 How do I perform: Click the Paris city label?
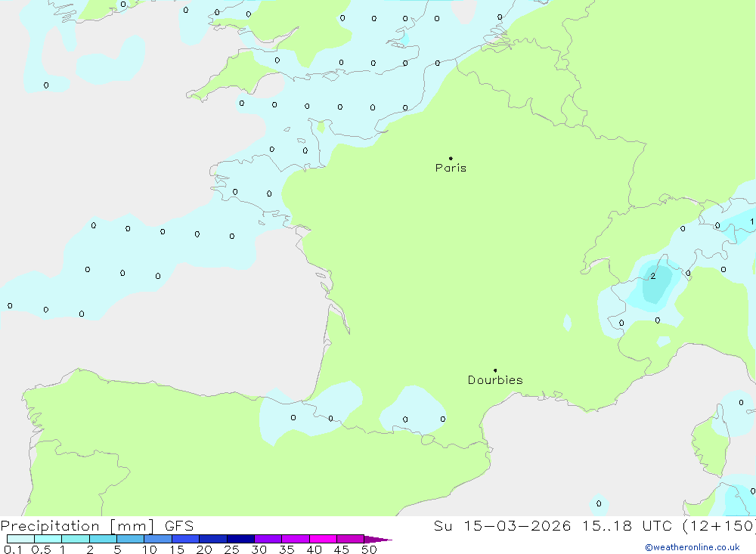point(451,168)
